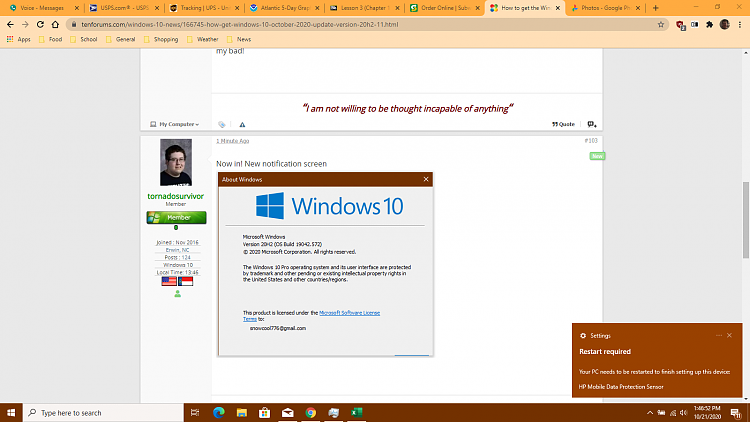Expand the My Computer dropdown

(x=175, y=124)
